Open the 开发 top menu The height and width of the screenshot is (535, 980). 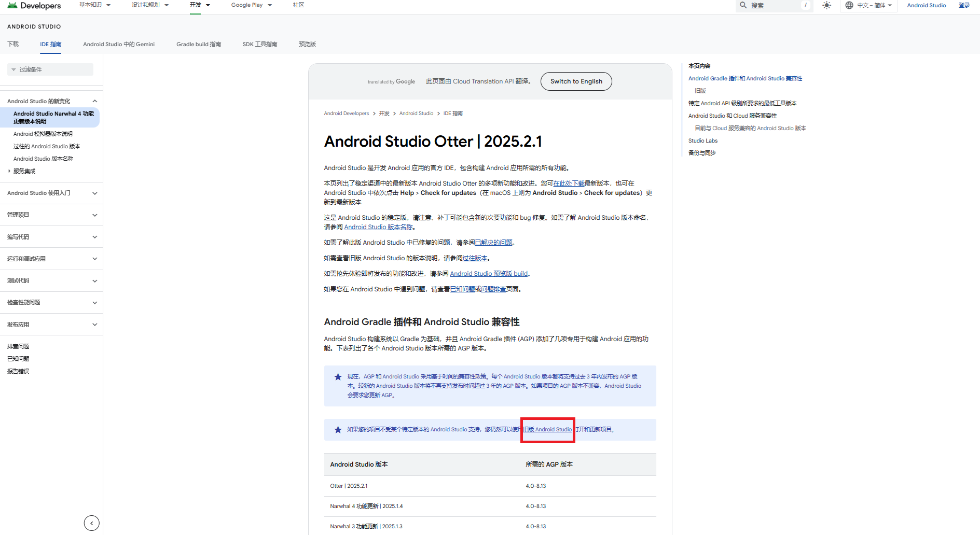click(200, 5)
